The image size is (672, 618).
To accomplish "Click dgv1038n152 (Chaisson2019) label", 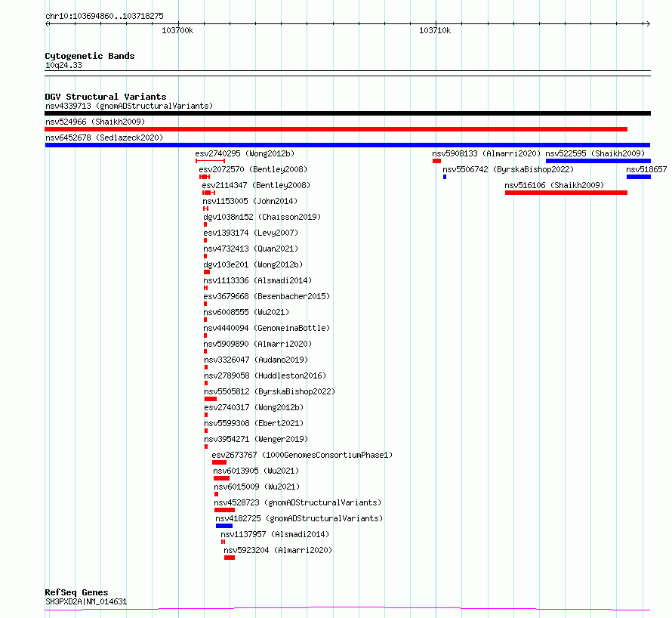I will [x=262, y=217].
